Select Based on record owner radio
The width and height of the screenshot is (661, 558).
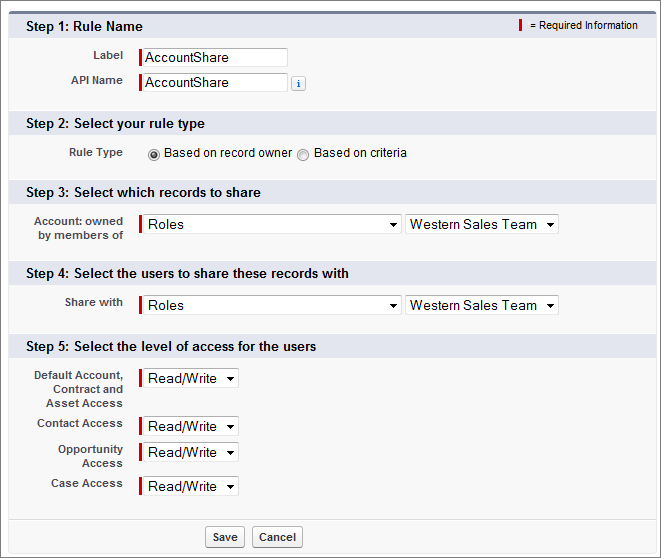(x=154, y=155)
